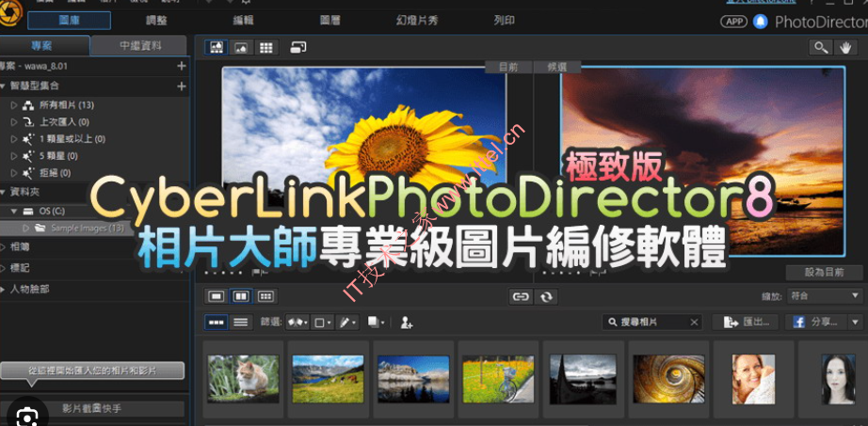Expand 5 顆星 (0) tree item

tap(14, 156)
